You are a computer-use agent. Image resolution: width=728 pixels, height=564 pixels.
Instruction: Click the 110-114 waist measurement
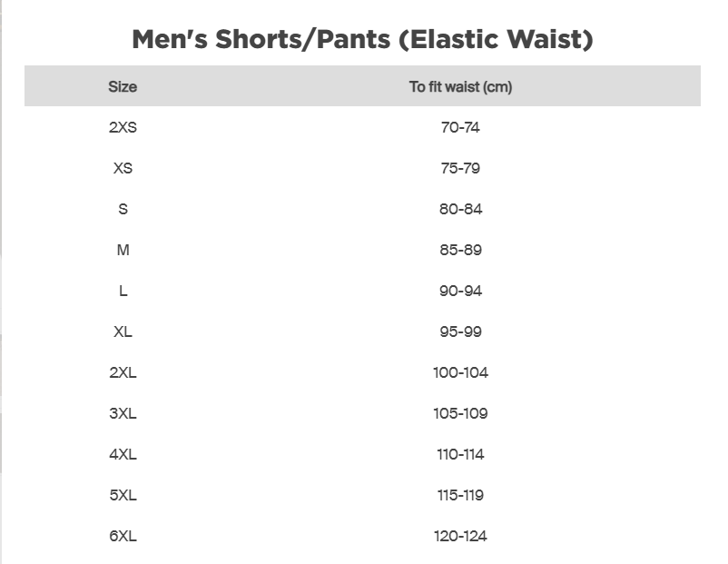(x=460, y=455)
